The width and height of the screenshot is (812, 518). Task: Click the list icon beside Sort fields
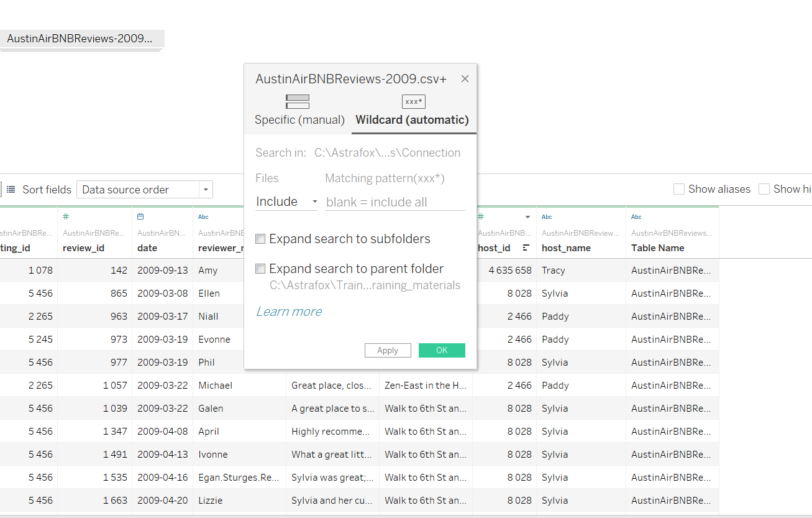pos(11,190)
